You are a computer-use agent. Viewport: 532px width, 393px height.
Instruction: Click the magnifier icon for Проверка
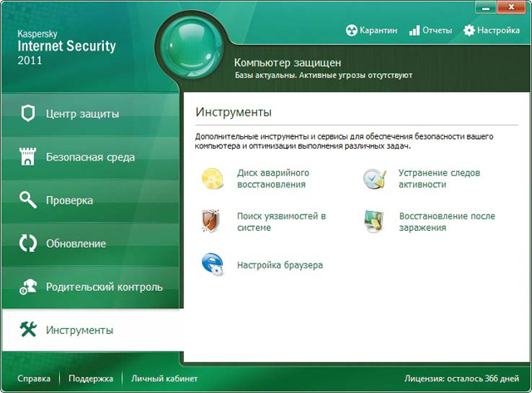click(27, 199)
